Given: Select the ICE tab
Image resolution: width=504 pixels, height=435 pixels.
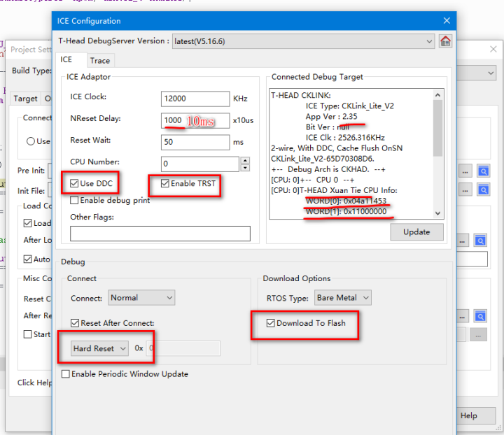Looking at the screenshot, I should [66, 60].
